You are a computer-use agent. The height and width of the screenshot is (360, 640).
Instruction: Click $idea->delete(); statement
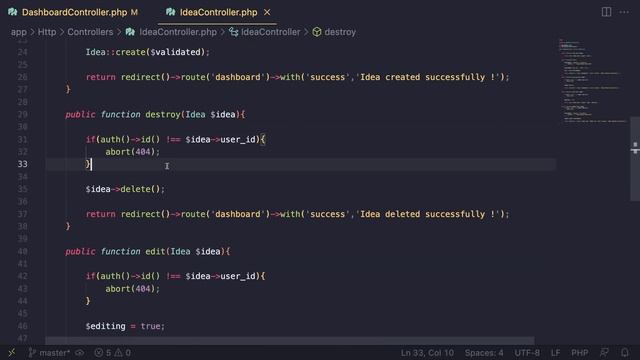(x=125, y=189)
